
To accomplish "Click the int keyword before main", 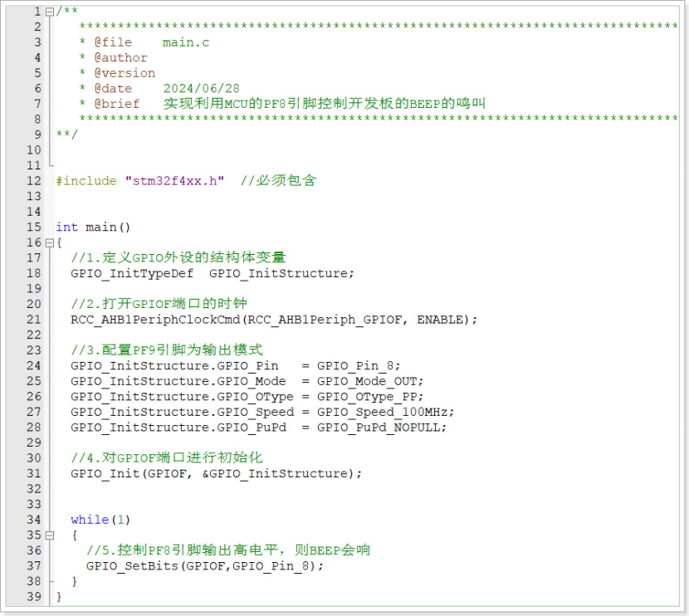I will 66,227.
